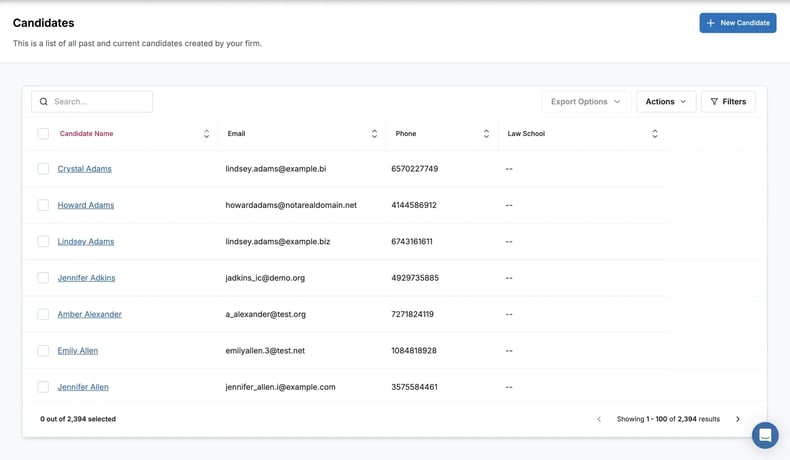This screenshot has width=790, height=460.
Task: Open Jennifer Allen candidate link
Action: coord(83,387)
